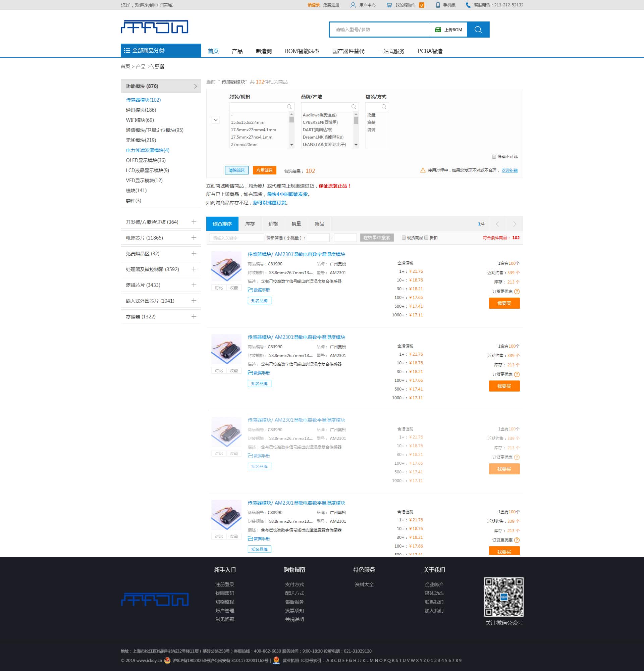644x671 pixels.
Task: Collapse the filter panel chevron toggle
Action: tap(216, 120)
